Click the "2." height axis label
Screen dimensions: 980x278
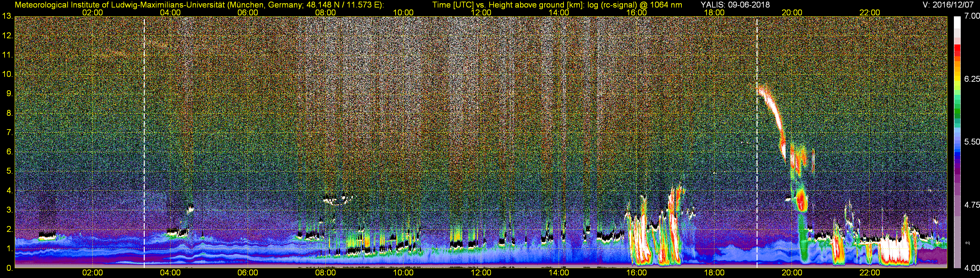coord(9,229)
